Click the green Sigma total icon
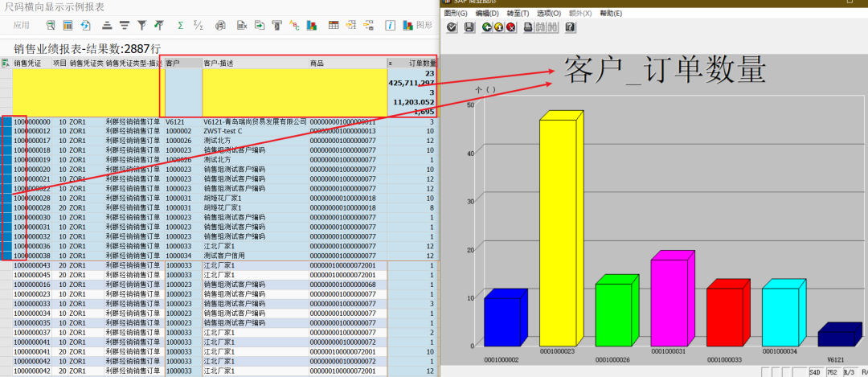The height and width of the screenshot is (377, 868). 181,25
